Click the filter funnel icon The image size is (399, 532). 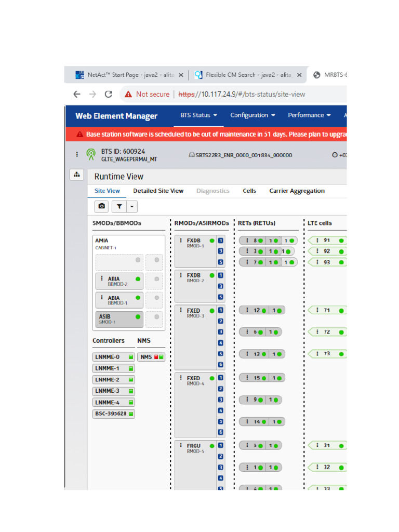[x=119, y=207]
